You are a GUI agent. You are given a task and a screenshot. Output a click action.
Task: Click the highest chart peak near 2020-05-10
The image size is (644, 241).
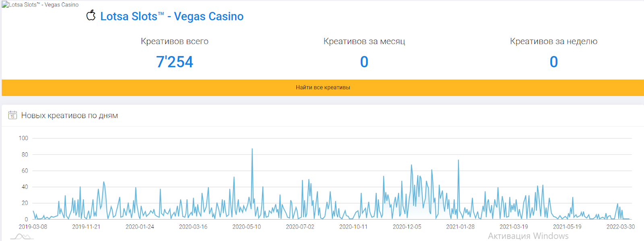point(252,150)
